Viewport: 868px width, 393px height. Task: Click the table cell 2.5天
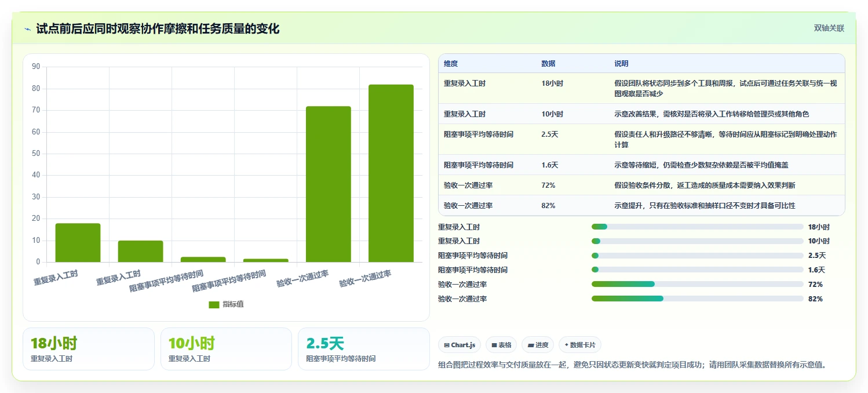(549, 134)
